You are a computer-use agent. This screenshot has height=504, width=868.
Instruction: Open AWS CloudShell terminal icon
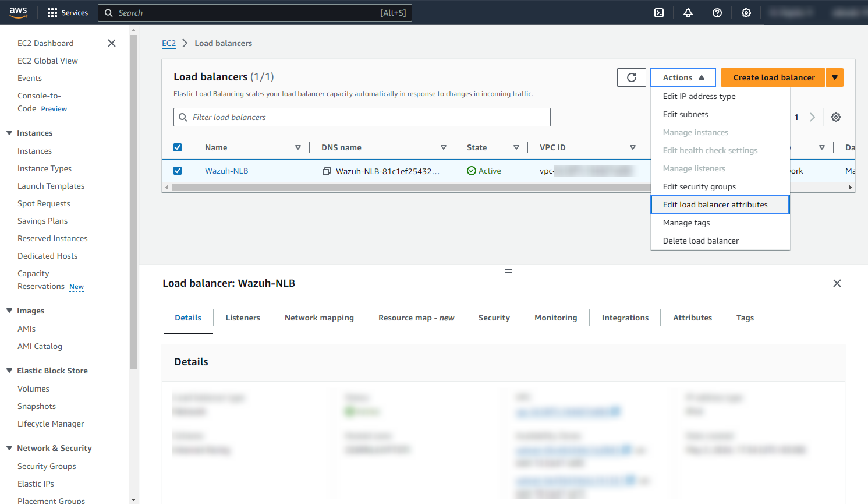click(x=659, y=13)
